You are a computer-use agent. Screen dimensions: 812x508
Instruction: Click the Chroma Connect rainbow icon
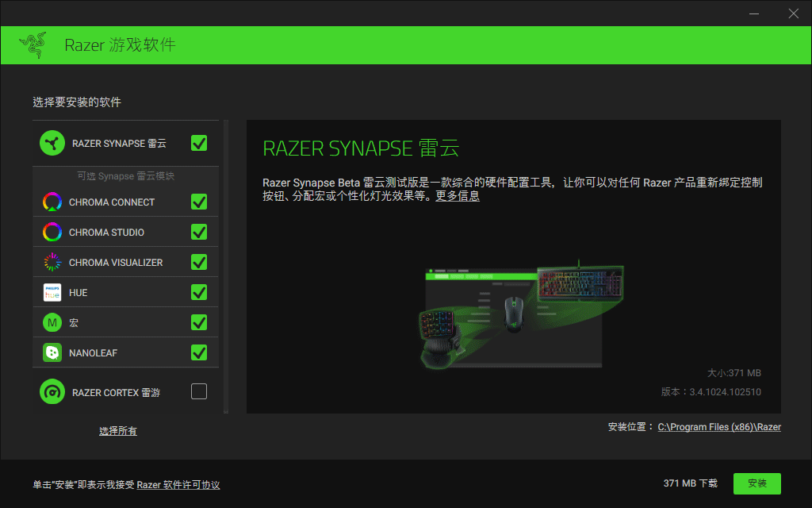tap(52, 202)
